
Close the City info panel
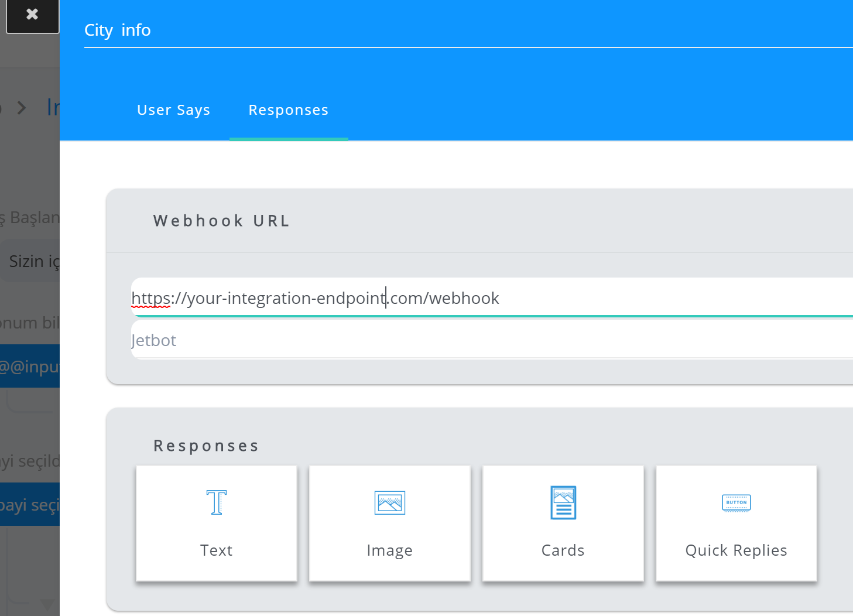click(32, 15)
